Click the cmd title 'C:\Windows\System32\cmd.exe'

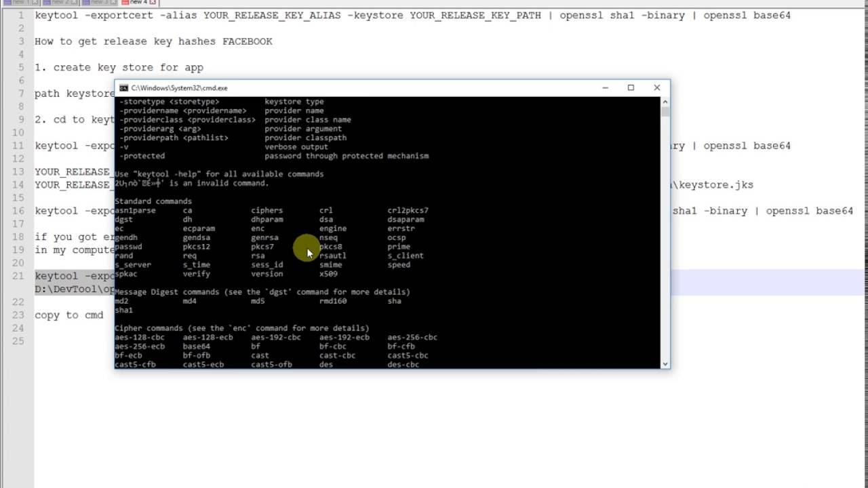click(179, 88)
